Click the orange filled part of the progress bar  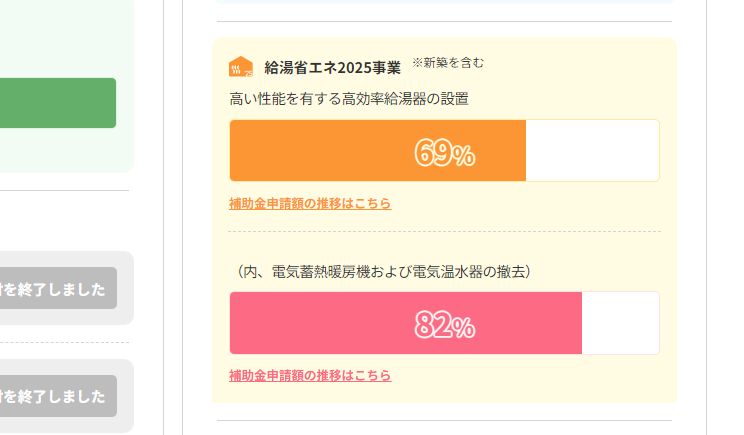[320, 151]
